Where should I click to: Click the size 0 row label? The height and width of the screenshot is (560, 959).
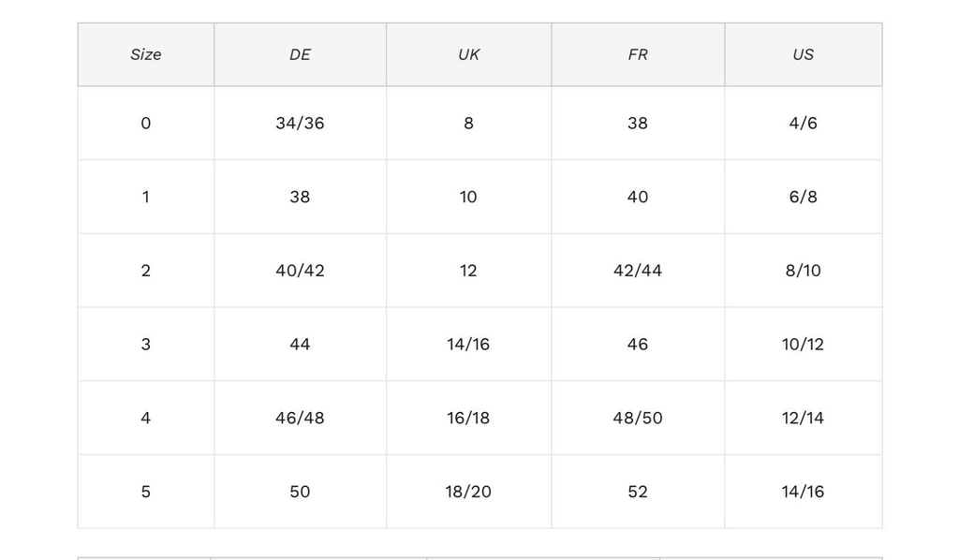tap(145, 123)
